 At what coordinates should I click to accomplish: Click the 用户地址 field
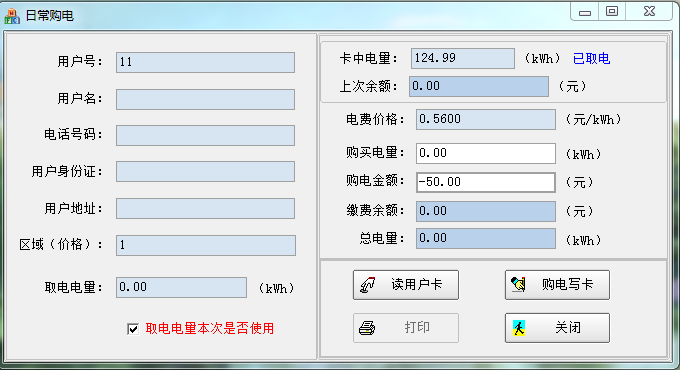click(x=206, y=209)
